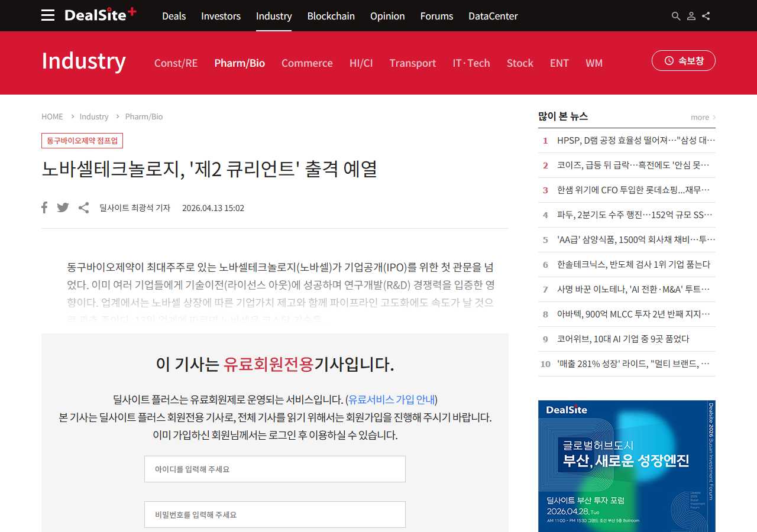Share article on Twitter

[63, 207]
